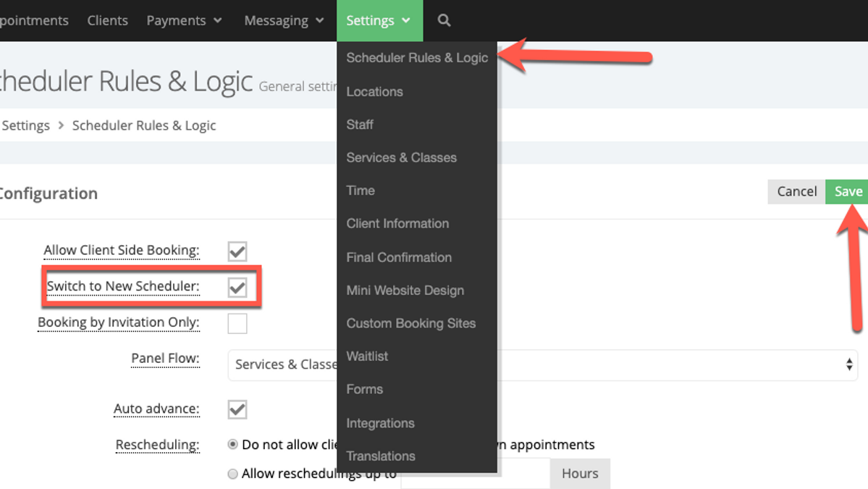Toggle Allow Client Side Booking checkbox
The width and height of the screenshot is (868, 489).
point(237,251)
